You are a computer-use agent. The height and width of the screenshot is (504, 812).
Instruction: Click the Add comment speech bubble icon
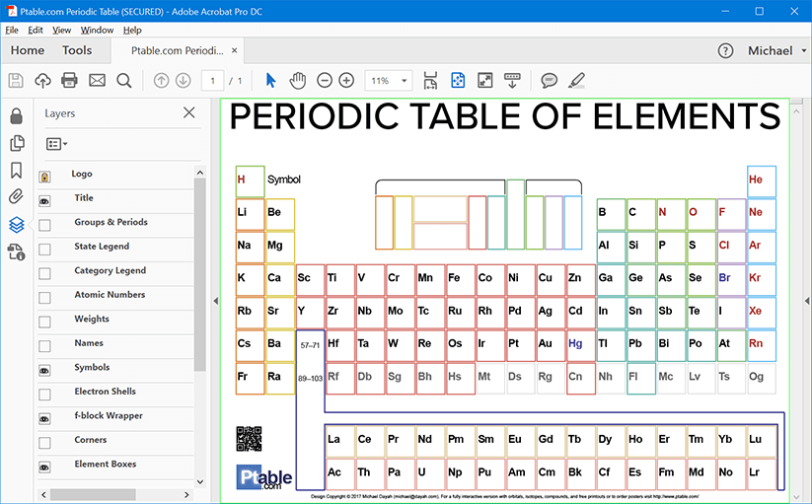point(549,81)
